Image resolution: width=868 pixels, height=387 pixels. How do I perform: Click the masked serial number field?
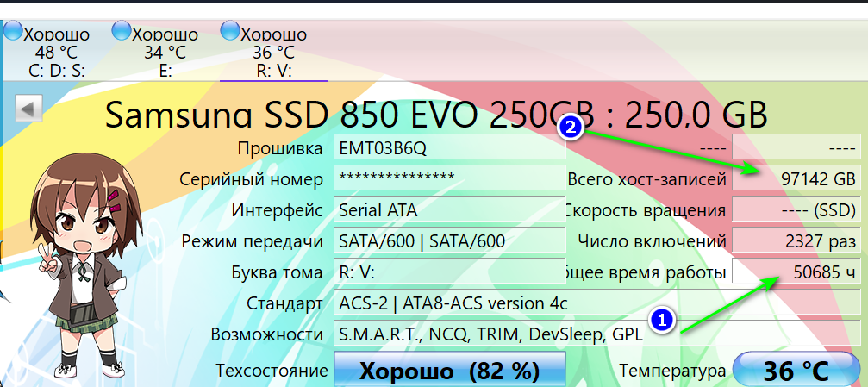coord(449,178)
